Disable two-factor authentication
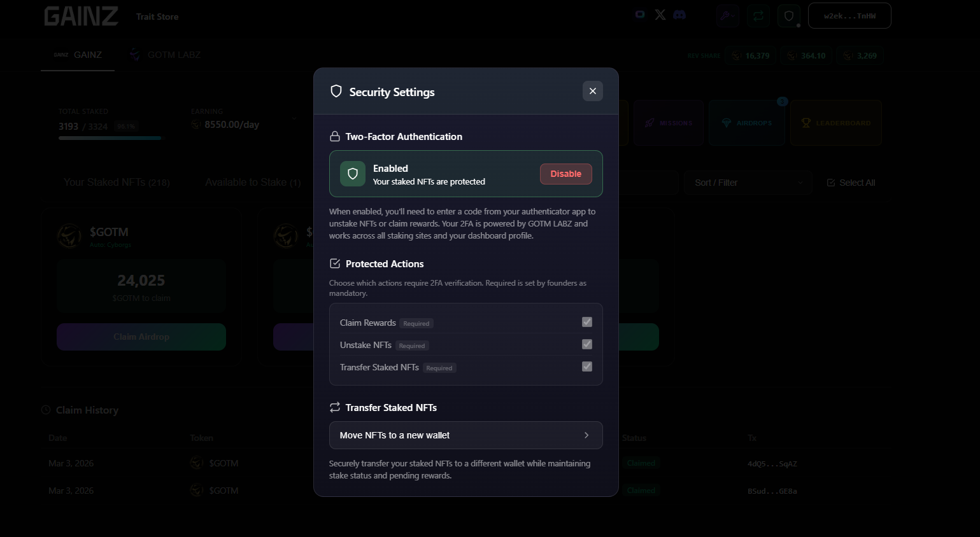This screenshot has height=537, width=980. [x=565, y=174]
